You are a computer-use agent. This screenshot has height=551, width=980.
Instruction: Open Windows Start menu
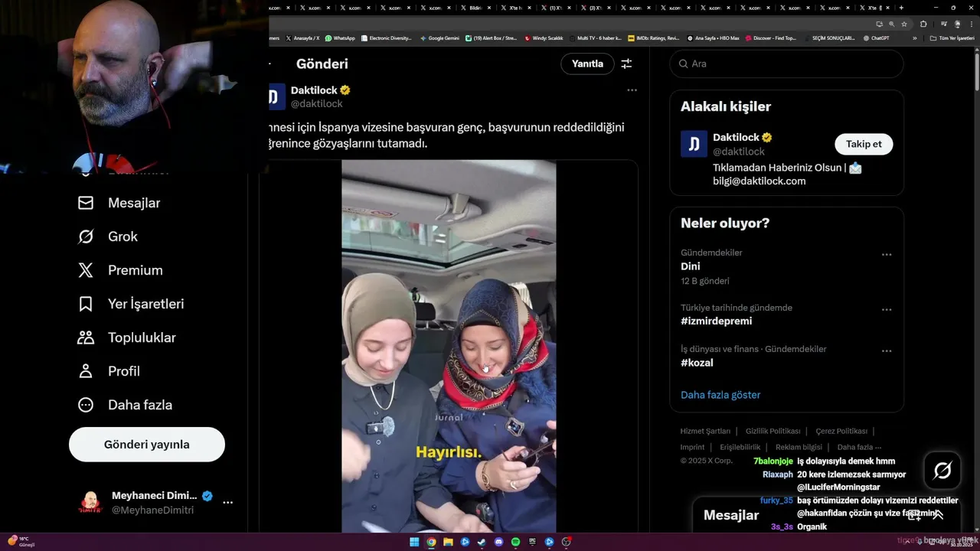(x=414, y=542)
